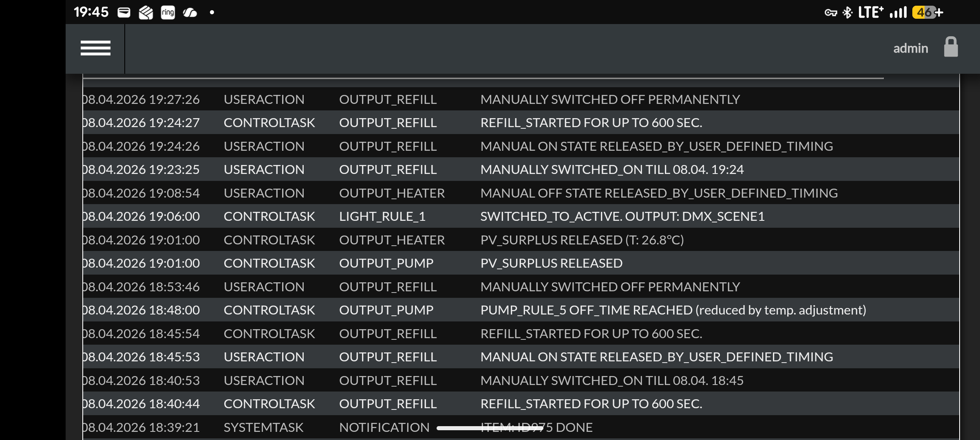Select the 19:08:54 OUTPUT_HEATER manual off row
Image resolution: width=980 pixels, height=440 pixels.
[521, 193]
